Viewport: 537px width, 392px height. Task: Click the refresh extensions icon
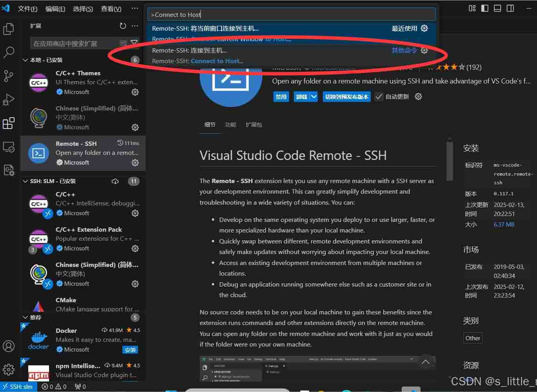point(123,26)
